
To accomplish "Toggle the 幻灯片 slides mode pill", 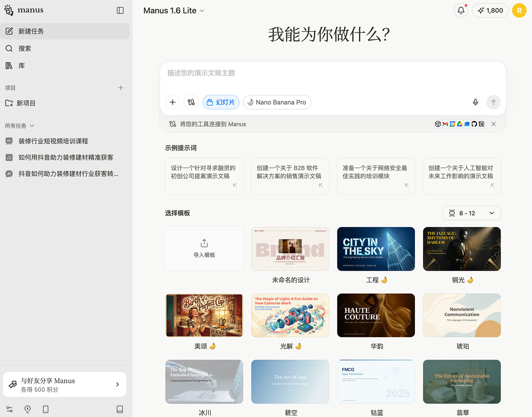I will (221, 102).
